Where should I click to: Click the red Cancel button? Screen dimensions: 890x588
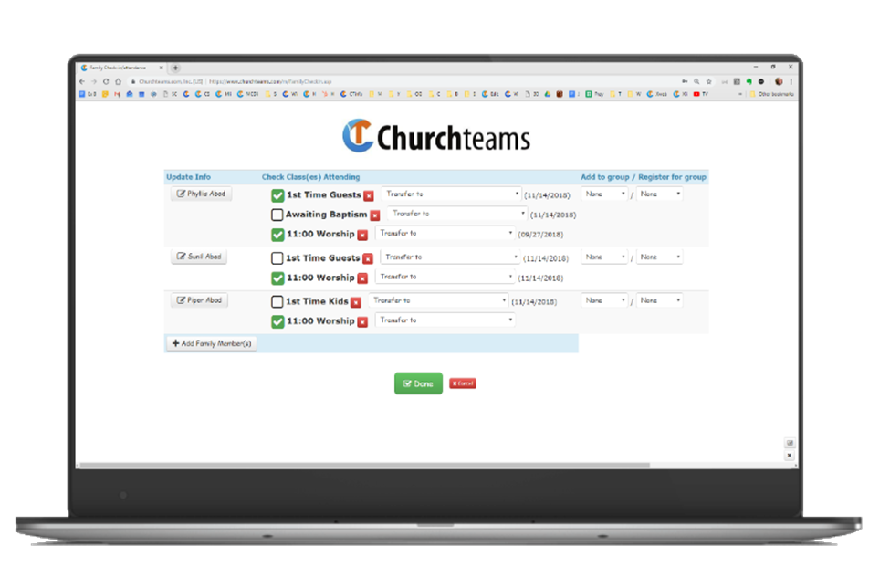[x=463, y=384]
